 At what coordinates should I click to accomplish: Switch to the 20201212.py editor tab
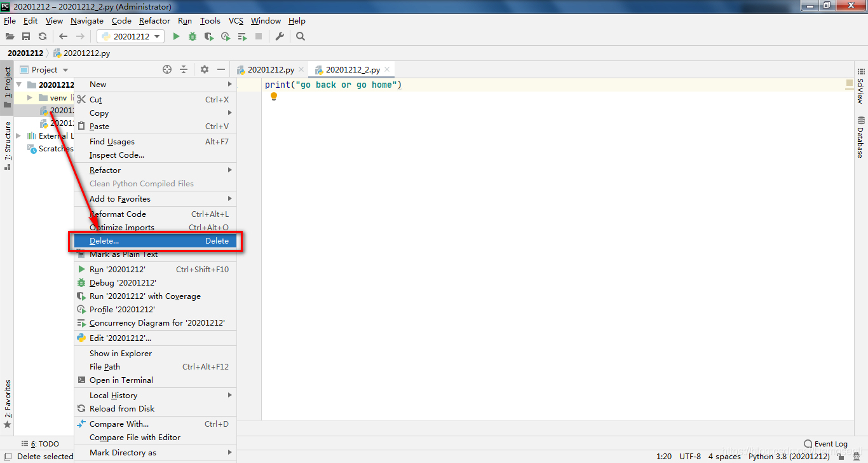(x=271, y=70)
